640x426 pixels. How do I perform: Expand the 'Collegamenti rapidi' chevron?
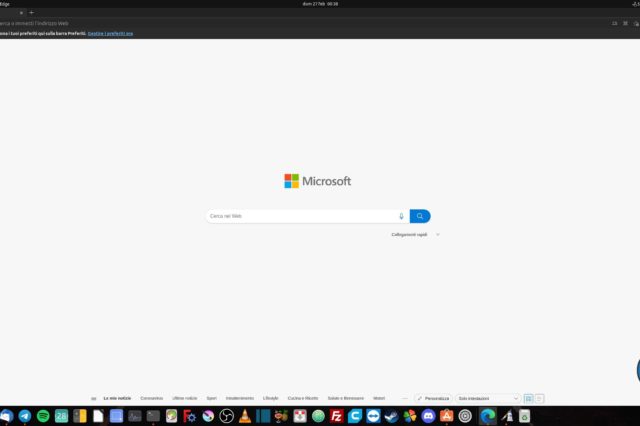(x=438, y=235)
